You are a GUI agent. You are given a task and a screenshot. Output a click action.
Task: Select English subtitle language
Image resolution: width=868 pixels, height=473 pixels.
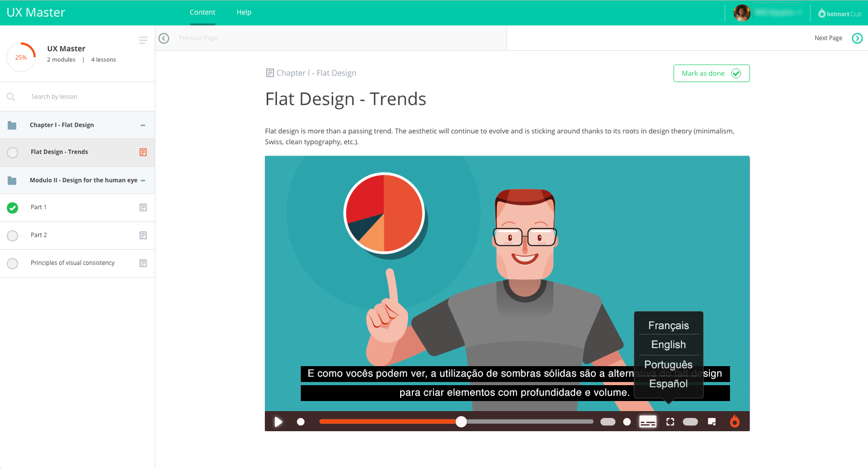point(669,344)
